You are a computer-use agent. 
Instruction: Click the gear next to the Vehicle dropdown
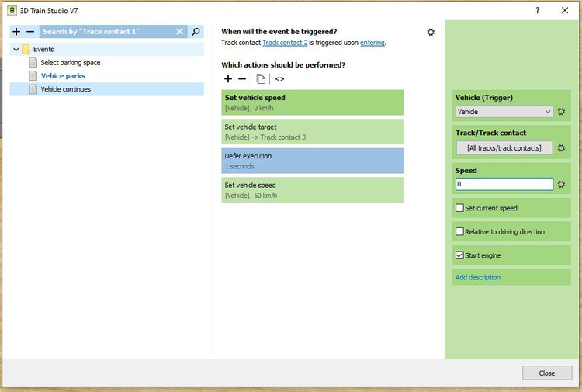[561, 111]
